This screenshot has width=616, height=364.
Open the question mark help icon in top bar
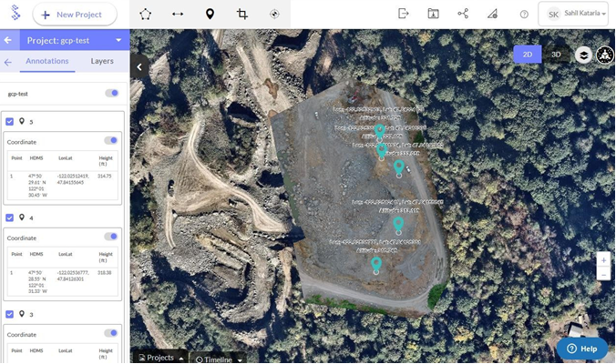point(524,15)
